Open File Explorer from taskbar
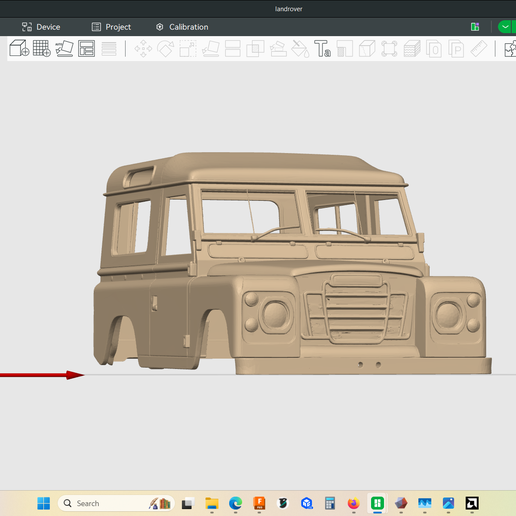The height and width of the screenshot is (516, 516). pyautogui.click(x=212, y=503)
